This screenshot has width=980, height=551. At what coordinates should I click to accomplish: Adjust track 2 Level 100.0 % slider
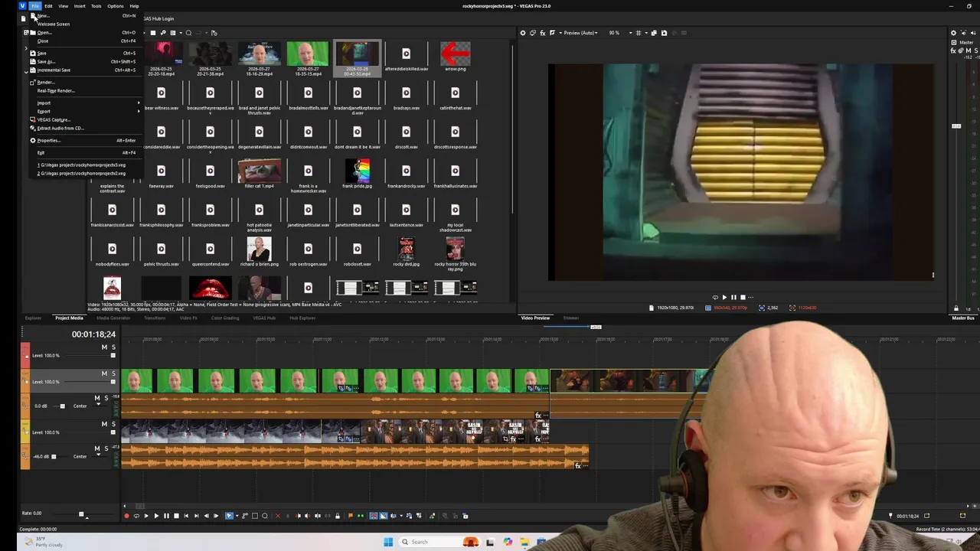point(113,381)
